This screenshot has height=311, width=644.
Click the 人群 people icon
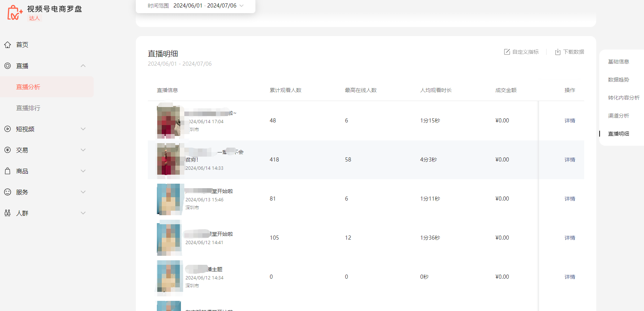click(8, 213)
